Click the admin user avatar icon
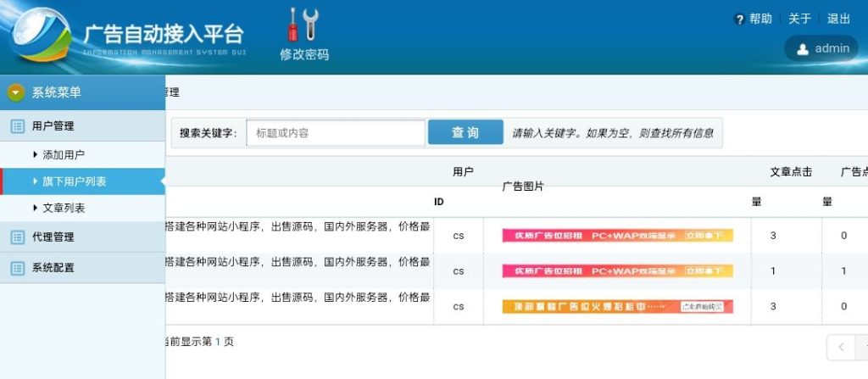868x379 pixels. tap(802, 49)
